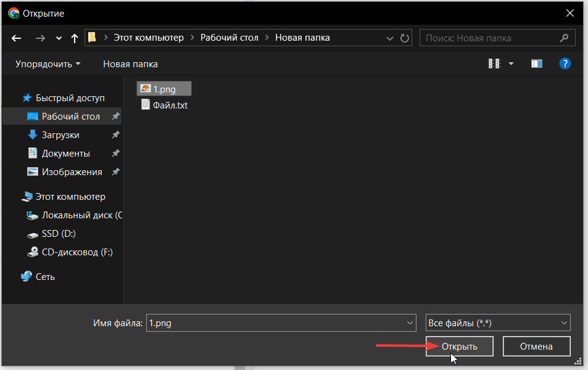This screenshot has height=370, width=588.
Task: Click the folder icon in address bar
Action: point(93,38)
